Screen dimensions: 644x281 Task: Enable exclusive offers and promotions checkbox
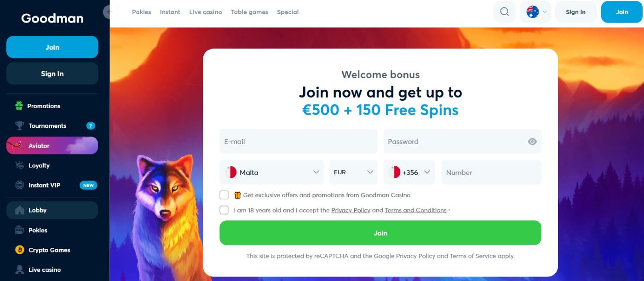tap(224, 195)
